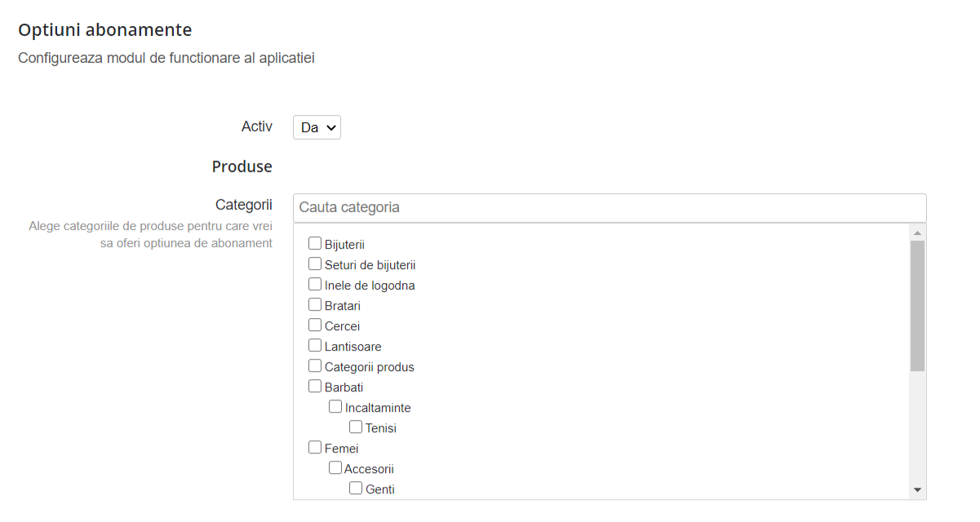Click the scroll down arrow in category list
Image resolution: width=980 pixels, height=522 pixels.
point(917,489)
